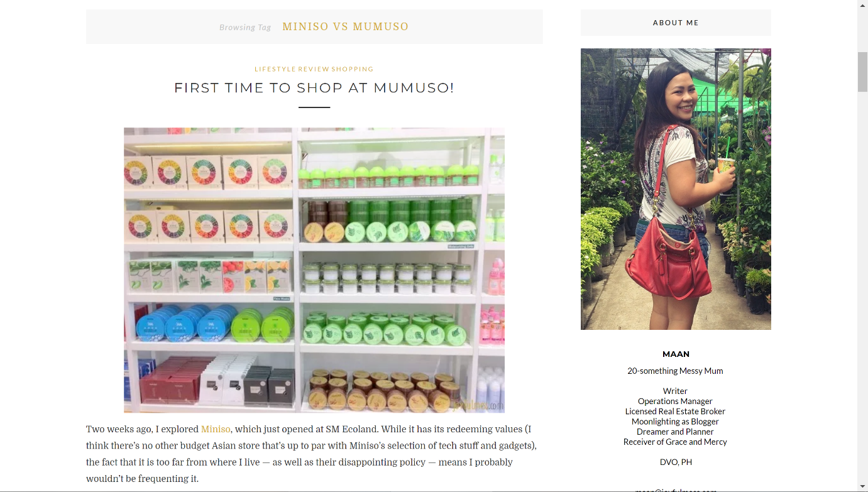This screenshot has height=492, width=868.
Task: Click the vertical scrollbar thumb
Action: (862, 72)
